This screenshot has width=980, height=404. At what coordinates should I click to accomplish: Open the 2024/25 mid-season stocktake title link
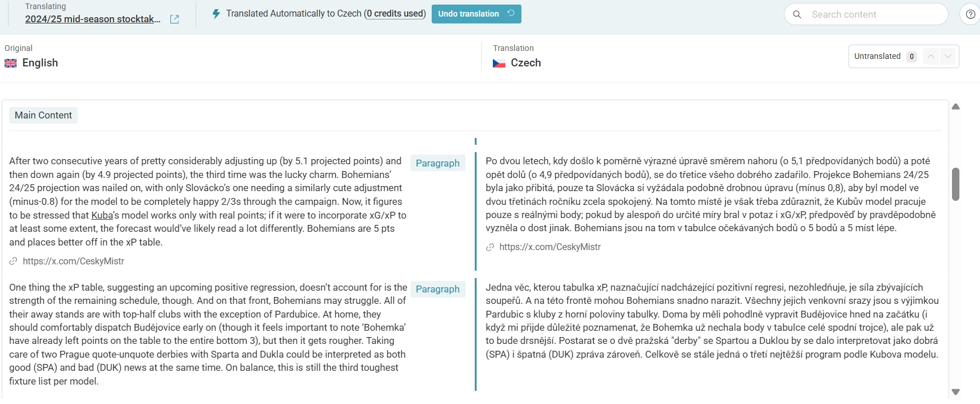click(93, 19)
